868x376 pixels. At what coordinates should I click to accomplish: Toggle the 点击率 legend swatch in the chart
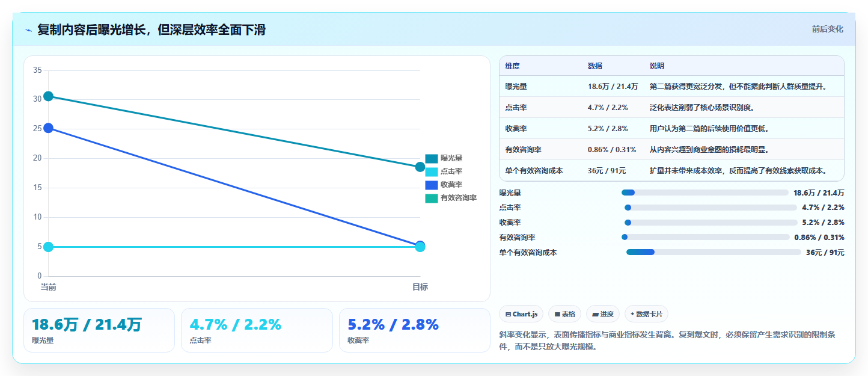[431, 171]
